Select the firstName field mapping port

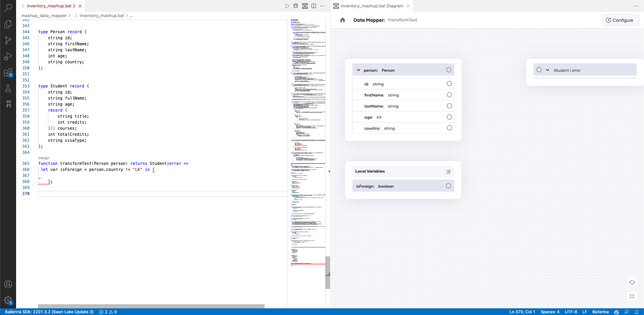pos(449,95)
